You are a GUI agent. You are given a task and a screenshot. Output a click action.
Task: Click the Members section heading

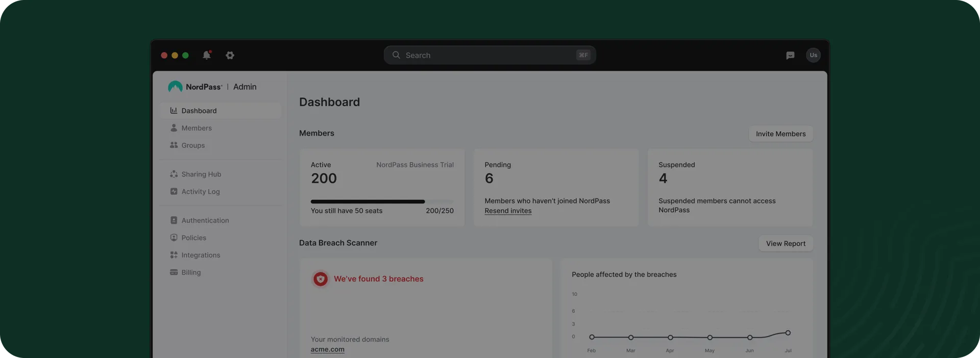click(316, 133)
